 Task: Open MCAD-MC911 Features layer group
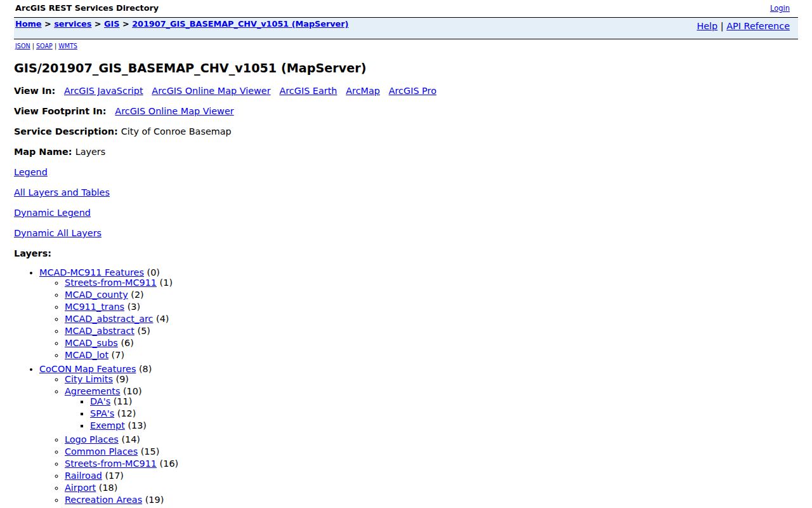[x=91, y=272]
